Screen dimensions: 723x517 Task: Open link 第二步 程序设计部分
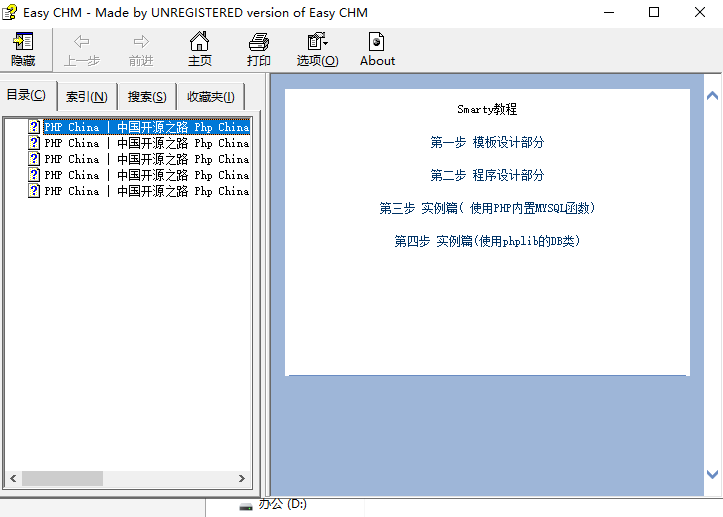pos(487,175)
